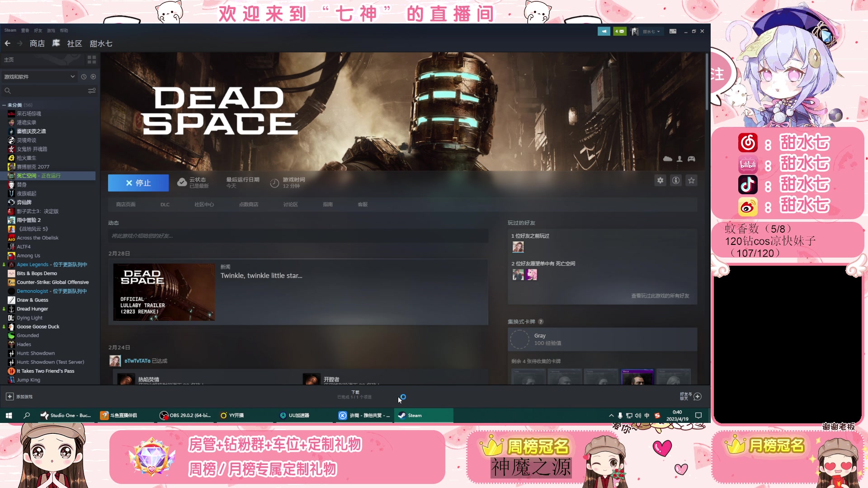
Task: Open the green inbox notification with 4 messages
Action: (x=619, y=31)
